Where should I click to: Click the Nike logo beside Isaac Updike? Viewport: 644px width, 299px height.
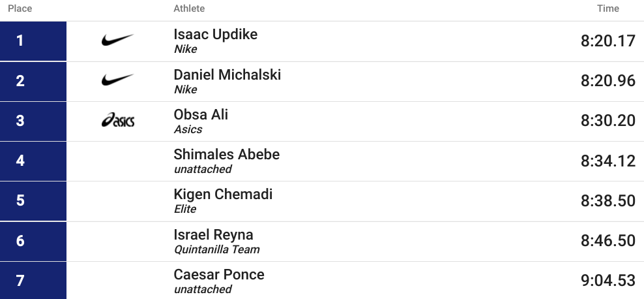[117, 40]
